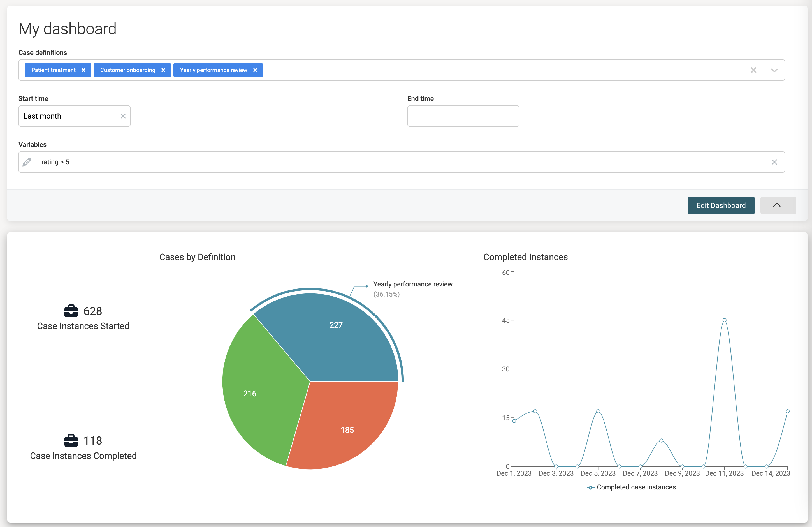Viewport: 812px width, 527px height.
Task: Click the My dashboard heading
Action: point(67,29)
